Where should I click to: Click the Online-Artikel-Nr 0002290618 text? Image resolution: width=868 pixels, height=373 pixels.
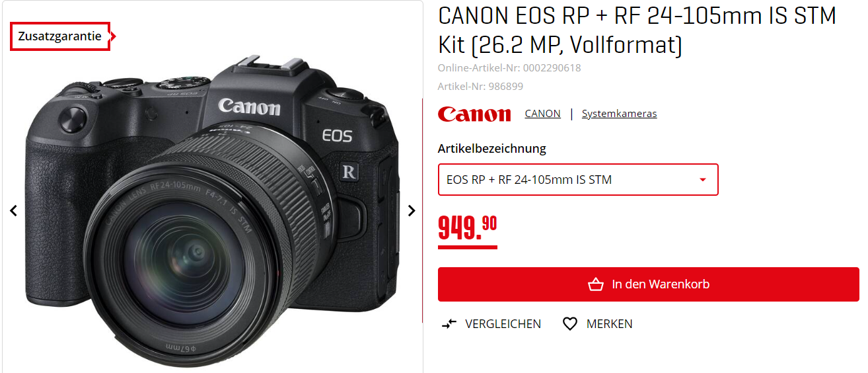click(509, 67)
